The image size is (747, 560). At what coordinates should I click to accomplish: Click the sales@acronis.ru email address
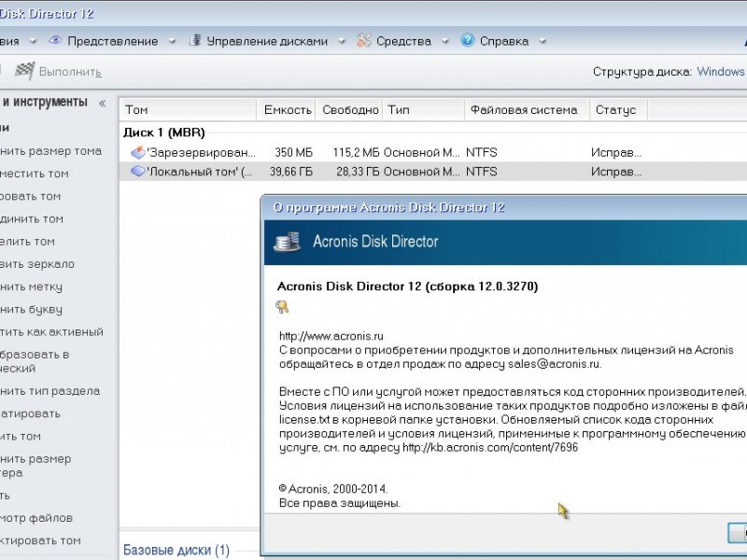point(554,364)
